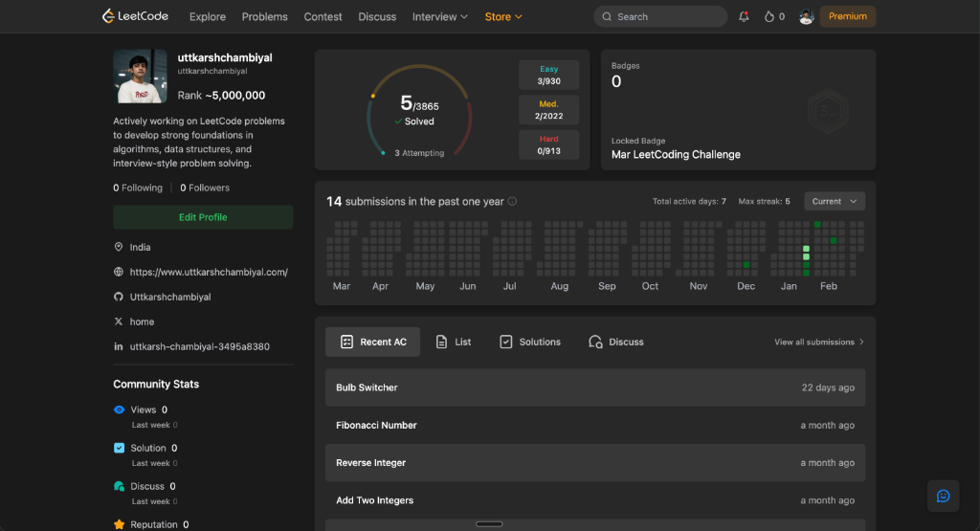Viewport: 980px width, 531px height.
Task: Open the user avatar menu in navbar
Action: (x=806, y=17)
